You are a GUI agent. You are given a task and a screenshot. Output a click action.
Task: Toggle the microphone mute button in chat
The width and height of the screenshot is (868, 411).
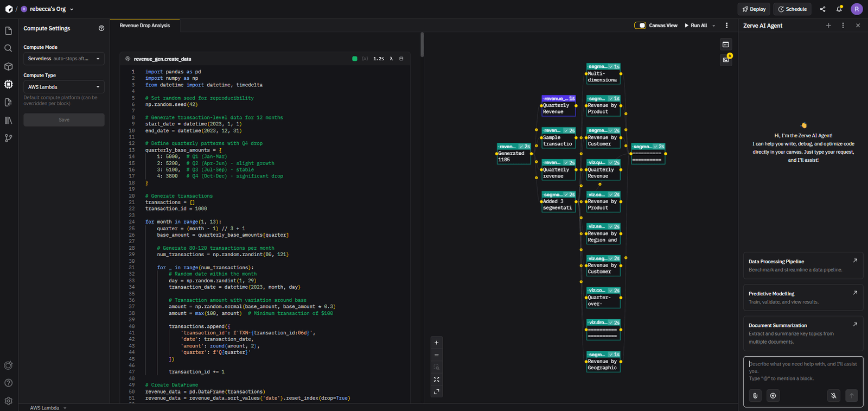click(834, 396)
